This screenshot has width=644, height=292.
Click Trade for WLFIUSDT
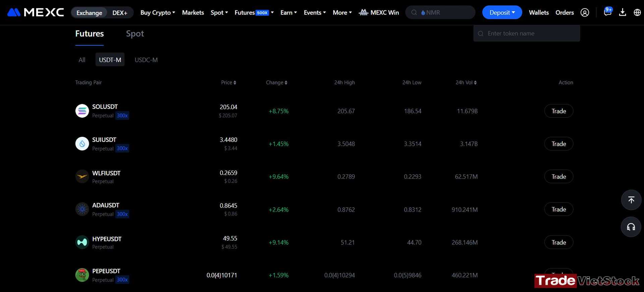point(559,176)
